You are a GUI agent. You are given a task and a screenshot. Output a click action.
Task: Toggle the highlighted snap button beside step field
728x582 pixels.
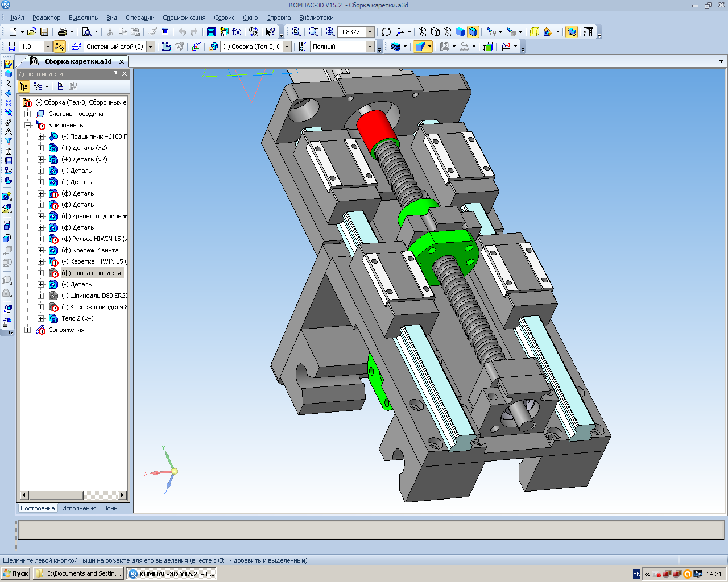point(60,47)
